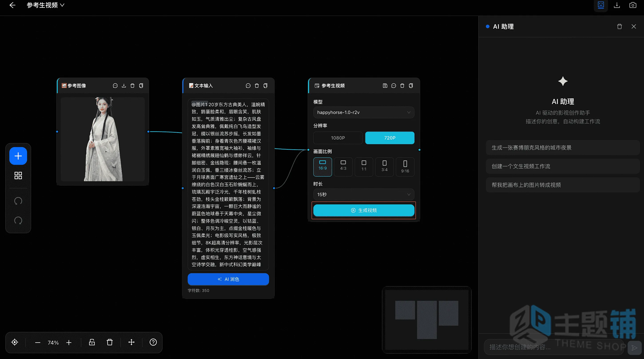Click the output connector dot of 参考图像 node
The width and height of the screenshot is (644, 359).
click(x=148, y=132)
